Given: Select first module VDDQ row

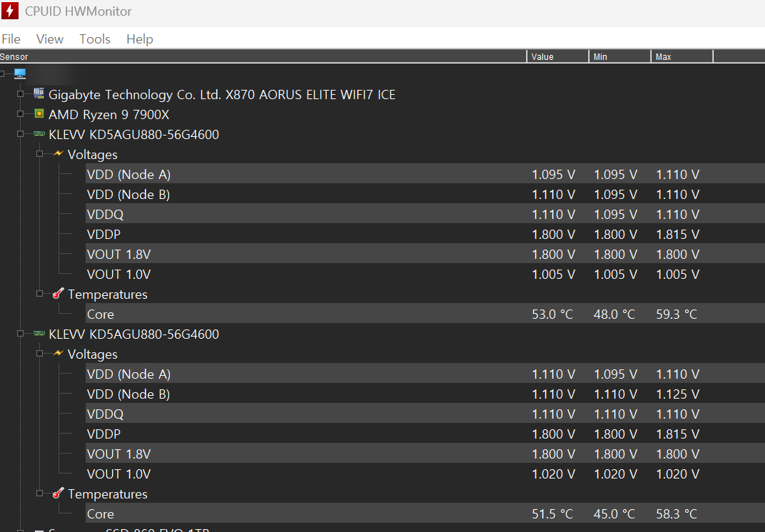Looking at the screenshot, I should [x=425, y=214].
